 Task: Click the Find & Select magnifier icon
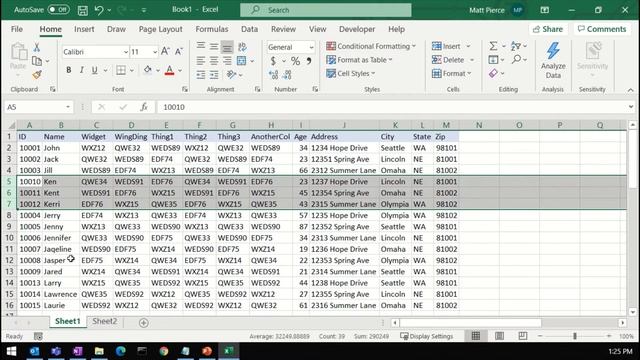516,60
